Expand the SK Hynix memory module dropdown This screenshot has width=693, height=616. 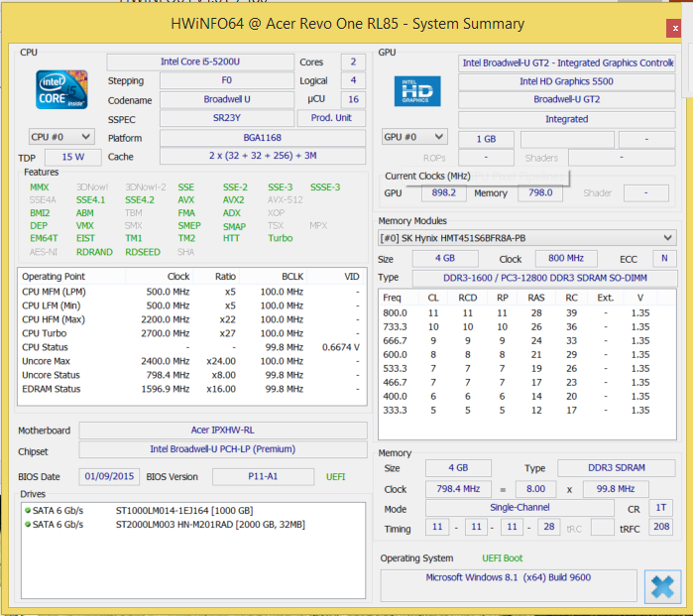pyautogui.click(x=526, y=238)
